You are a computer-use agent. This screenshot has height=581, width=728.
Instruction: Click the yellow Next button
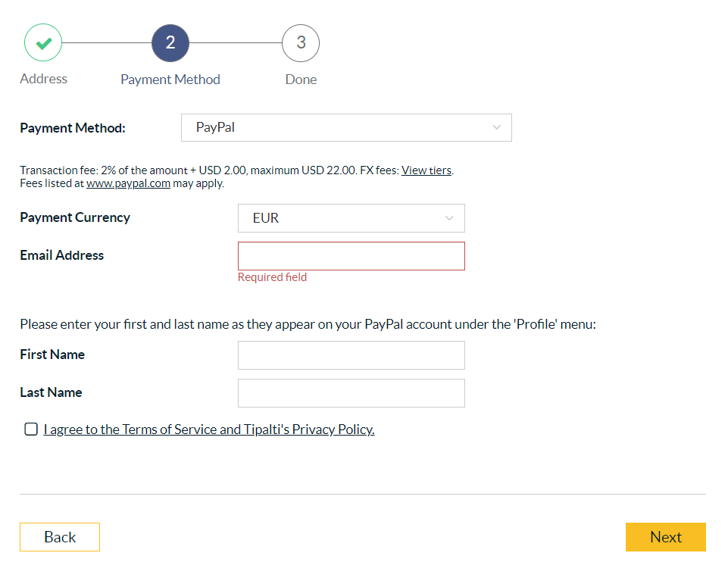coord(665,537)
